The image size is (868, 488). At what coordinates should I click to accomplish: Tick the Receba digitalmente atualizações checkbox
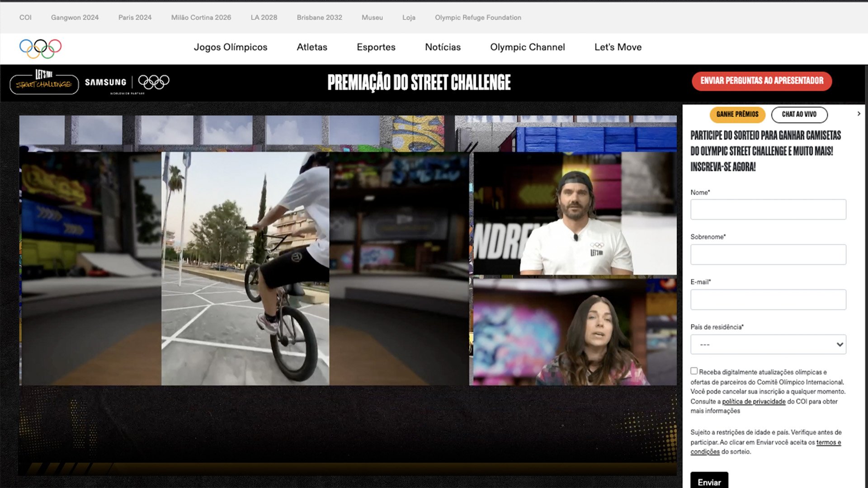click(694, 371)
